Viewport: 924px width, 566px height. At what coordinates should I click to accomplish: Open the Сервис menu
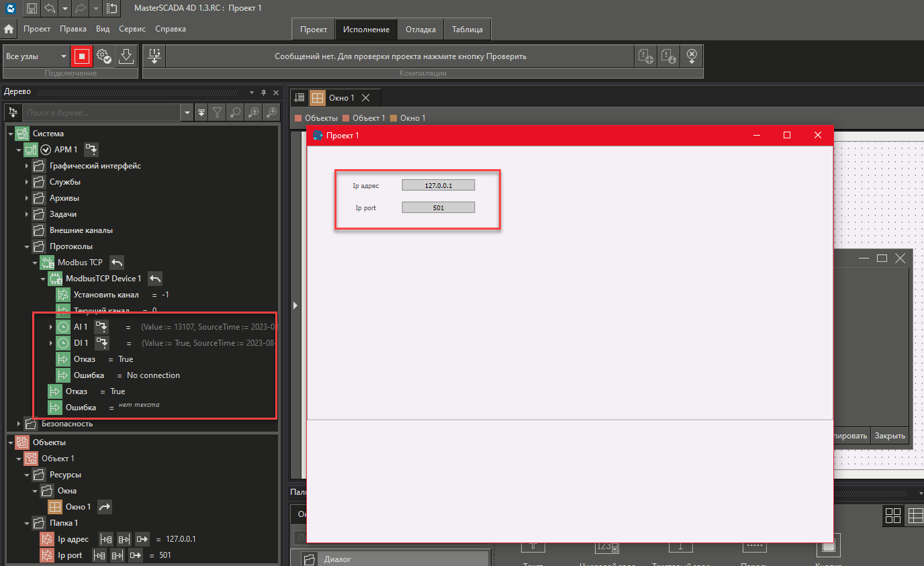[132, 29]
